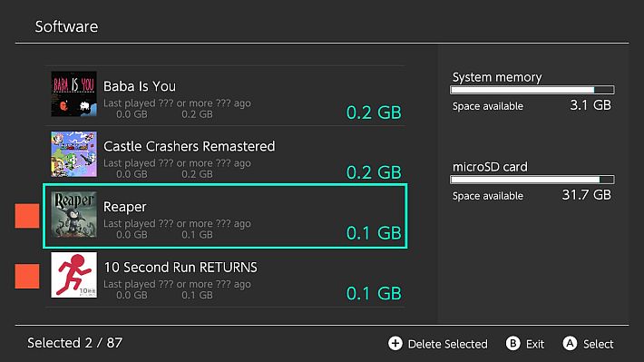Click the Reaper game cover icon
The width and height of the screenshot is (644, 362).
74,214
